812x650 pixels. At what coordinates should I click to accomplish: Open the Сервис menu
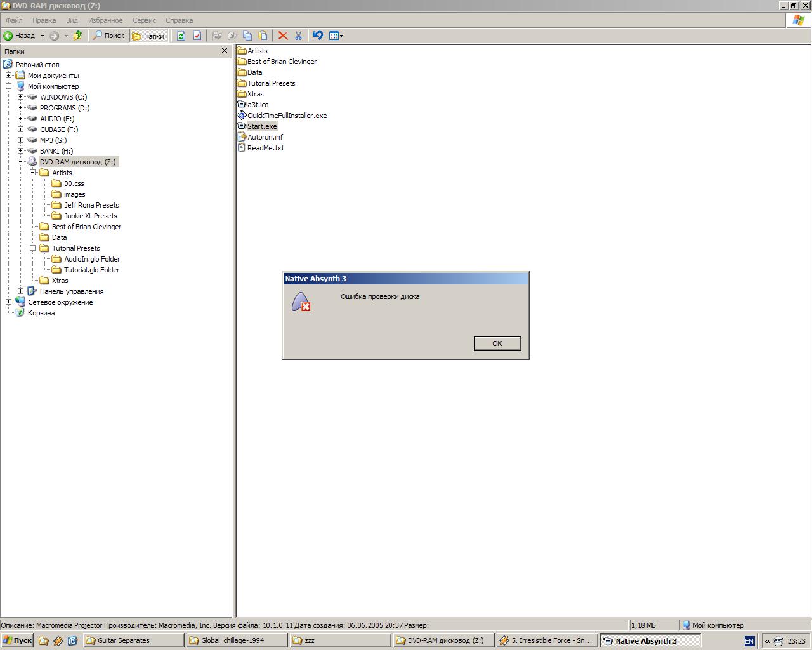click(x=145, y=20)
